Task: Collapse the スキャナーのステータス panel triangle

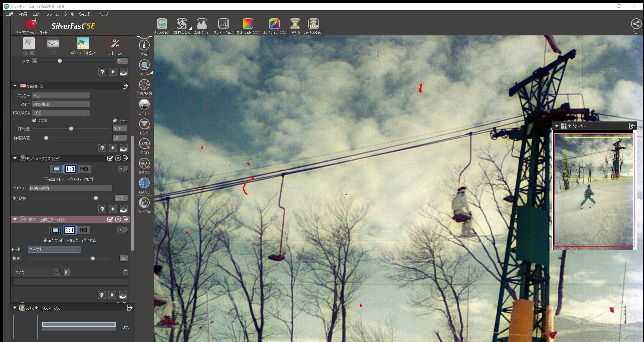Action: point(15,308)
